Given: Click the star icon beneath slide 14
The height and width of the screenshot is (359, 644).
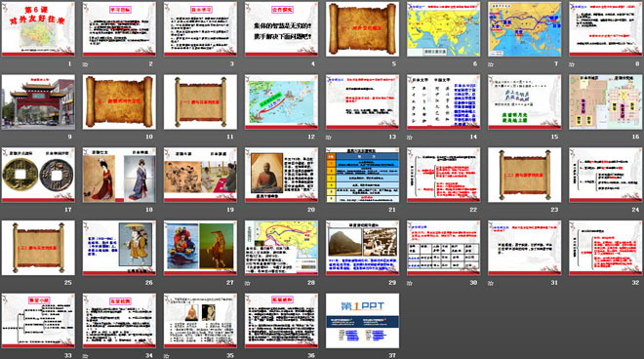Looking at the screenshot, I should [x=410, y=138].
